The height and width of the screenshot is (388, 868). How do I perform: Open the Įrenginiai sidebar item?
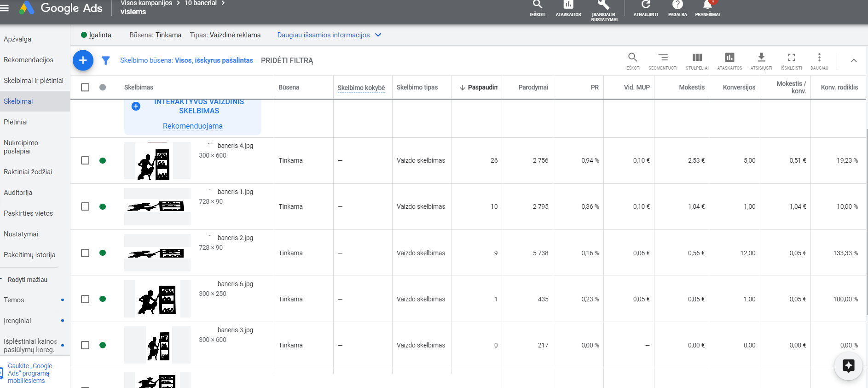[17, 321]
